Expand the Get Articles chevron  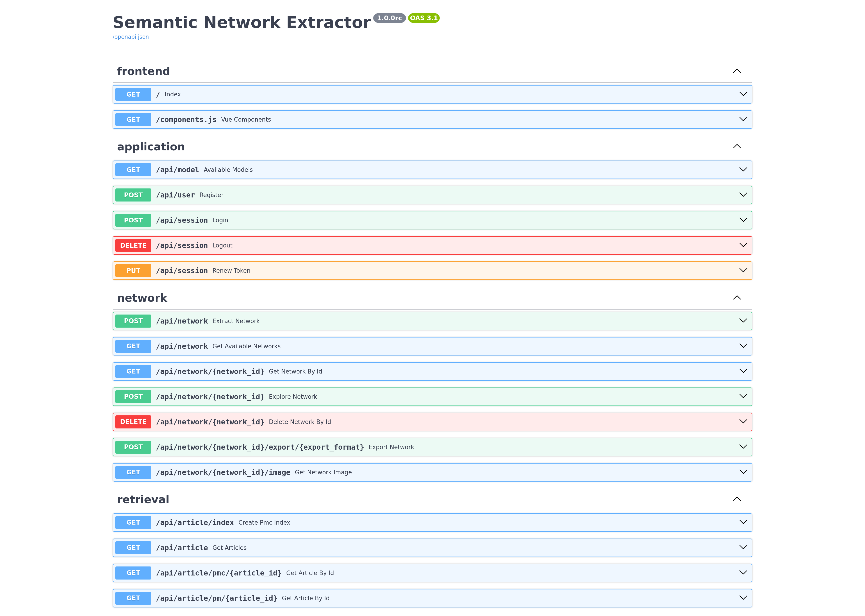(743, 547)
